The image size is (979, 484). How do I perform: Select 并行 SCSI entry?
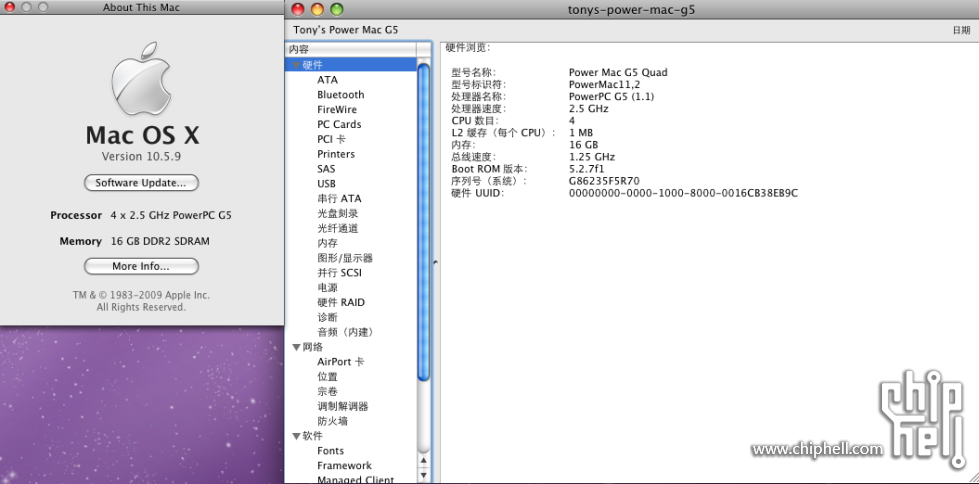coord(339,273)
